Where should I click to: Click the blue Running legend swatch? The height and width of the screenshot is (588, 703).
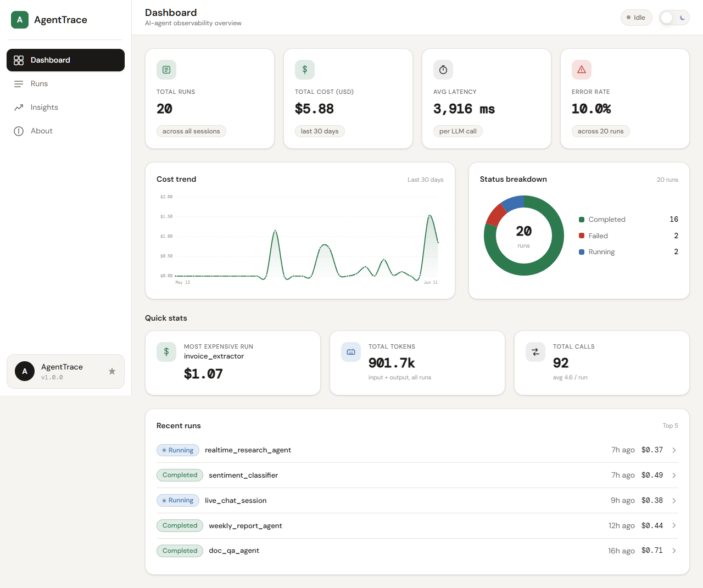(x=582, y=252)
